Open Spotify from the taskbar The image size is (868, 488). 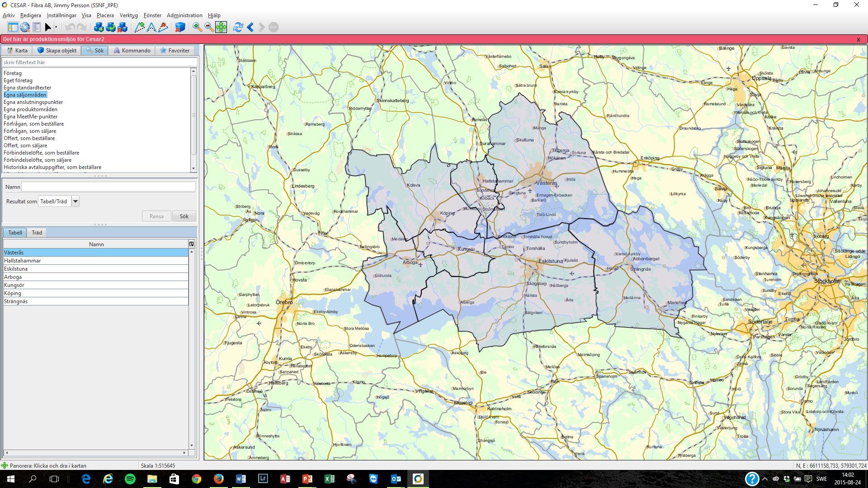[x=130, y=479]
